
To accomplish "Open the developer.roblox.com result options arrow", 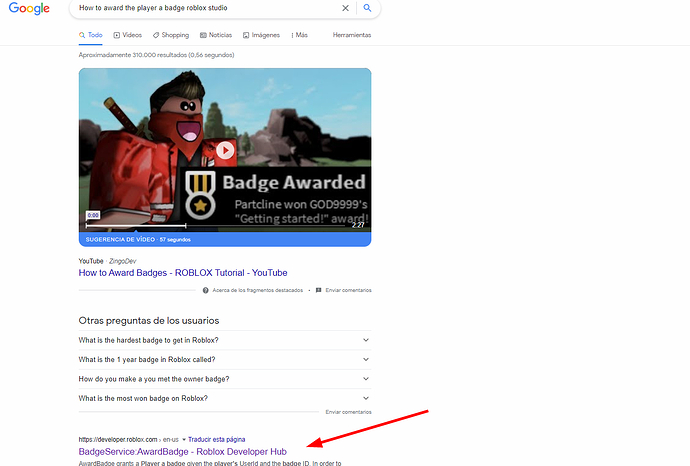I will (184, 440).
